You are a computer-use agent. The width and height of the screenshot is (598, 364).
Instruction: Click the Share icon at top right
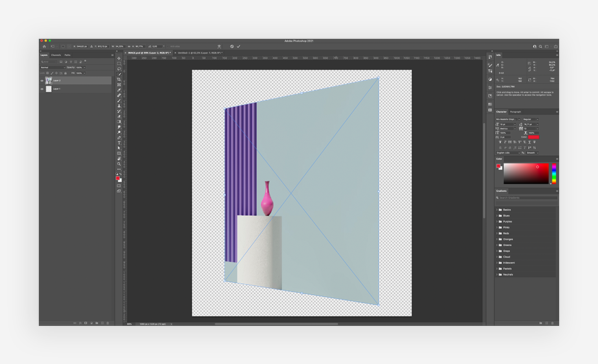coord(556,47)
